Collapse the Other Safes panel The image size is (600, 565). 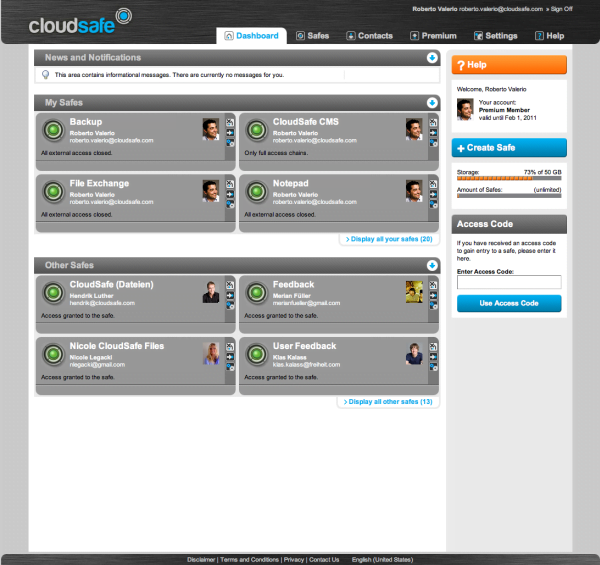(x=432, y=265)
